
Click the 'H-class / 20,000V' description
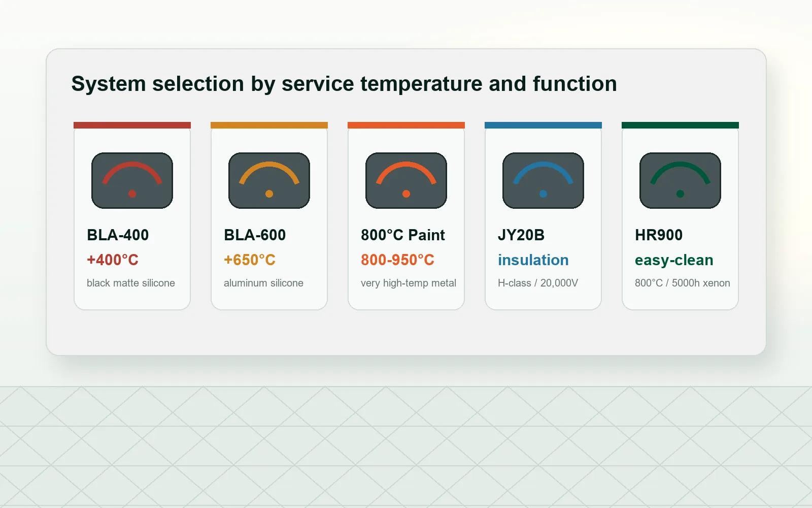(x=538, y=283)
